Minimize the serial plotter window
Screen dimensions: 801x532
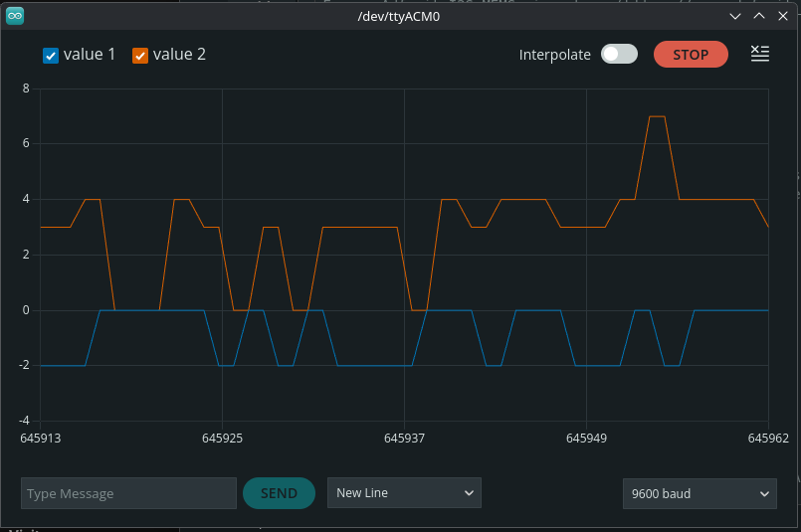coord(735,16)
